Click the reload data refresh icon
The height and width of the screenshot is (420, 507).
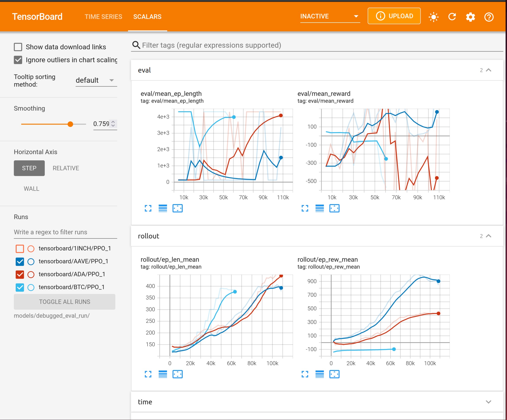pos(452,17)
